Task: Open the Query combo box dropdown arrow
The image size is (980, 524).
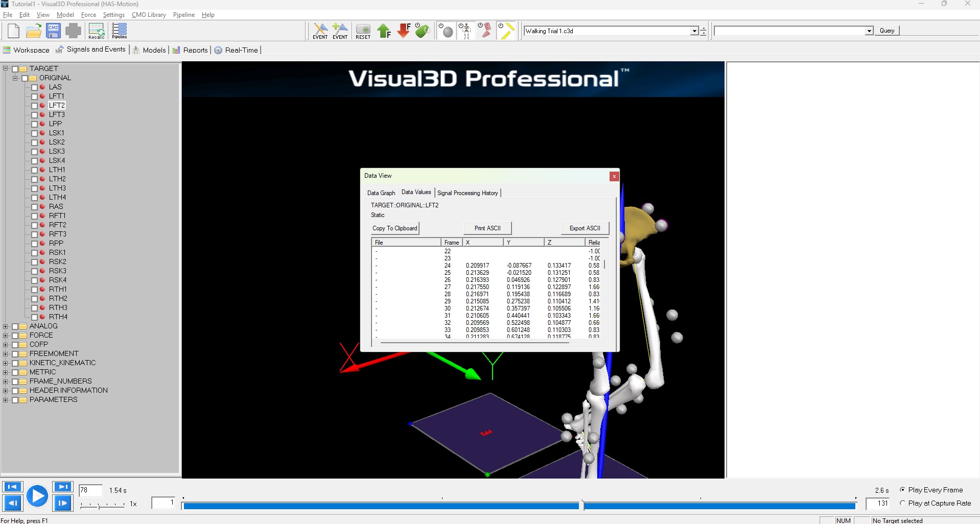Action: [x=869, y=31]
